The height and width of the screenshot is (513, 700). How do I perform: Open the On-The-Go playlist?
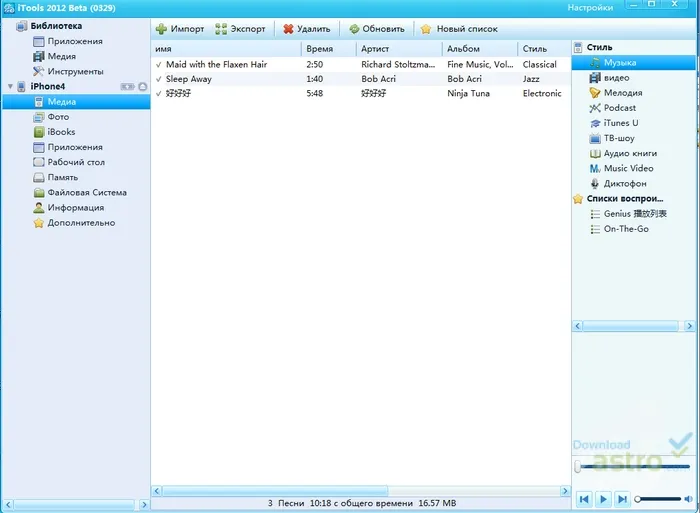click(620, 229)
